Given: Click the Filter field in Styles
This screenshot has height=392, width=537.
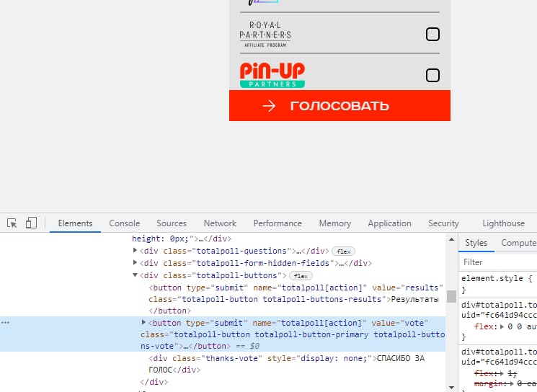Looking at the screenshot, I should pyautogui.click(x=500, y=262).
